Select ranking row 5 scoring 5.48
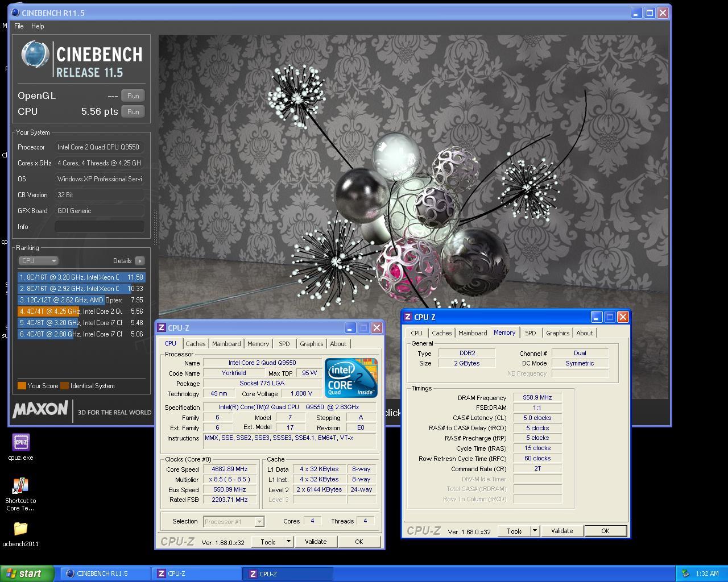Image resolution: width=728 pixels, height=582 pixels. [81, 323]
